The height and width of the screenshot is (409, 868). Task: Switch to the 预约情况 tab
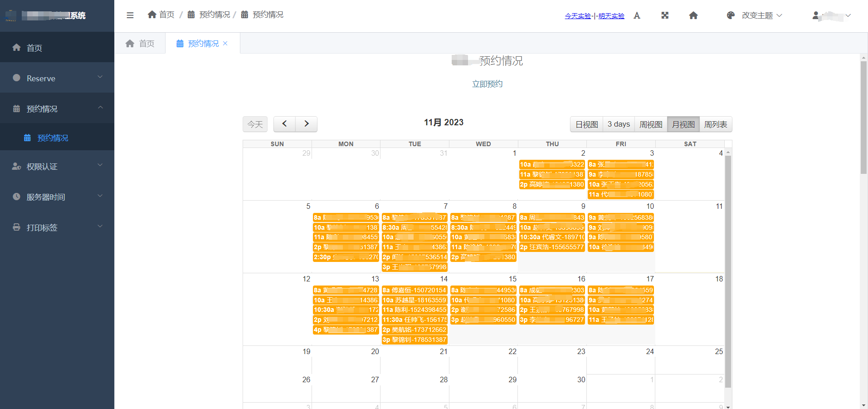coord(203,44)
